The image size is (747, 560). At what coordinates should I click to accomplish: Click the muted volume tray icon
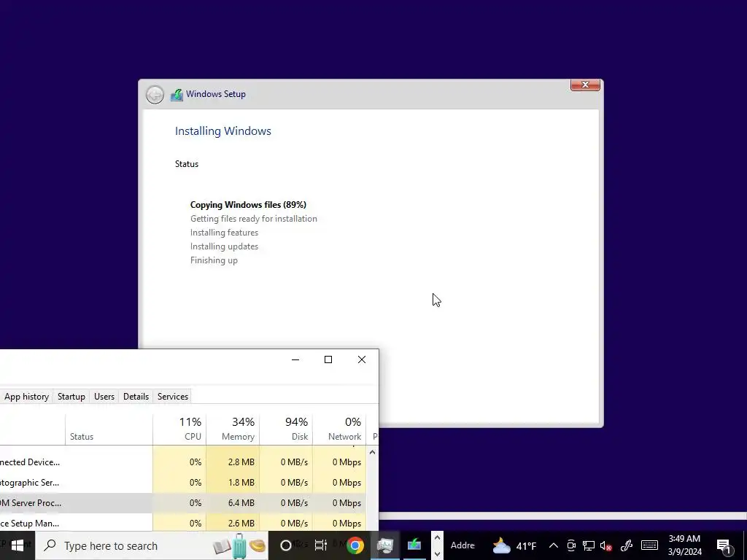[606, 545]
